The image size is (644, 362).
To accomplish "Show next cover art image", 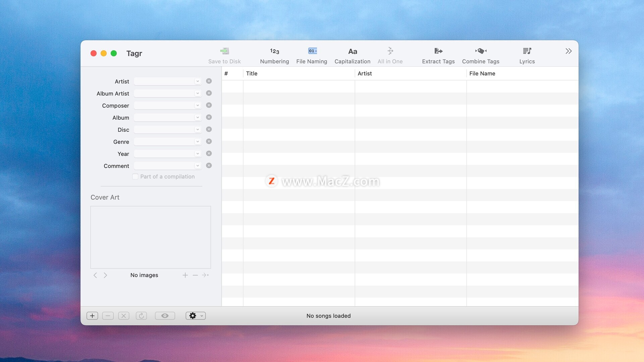I will click(105, 275).
